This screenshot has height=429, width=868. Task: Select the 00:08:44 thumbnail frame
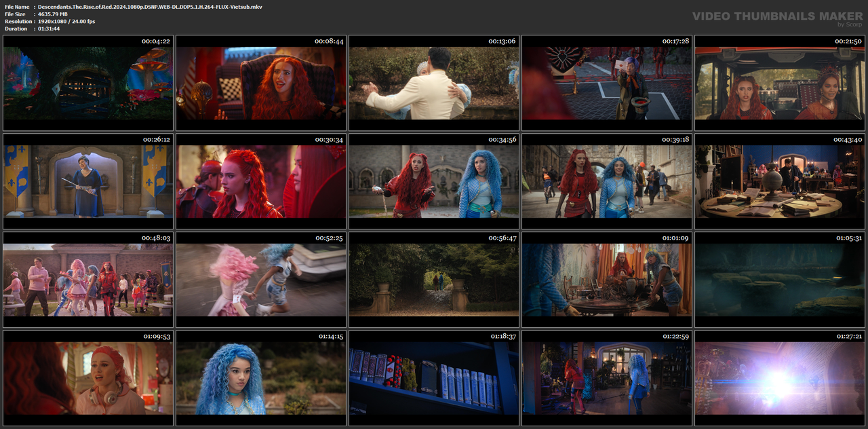[x=261, y=83]
